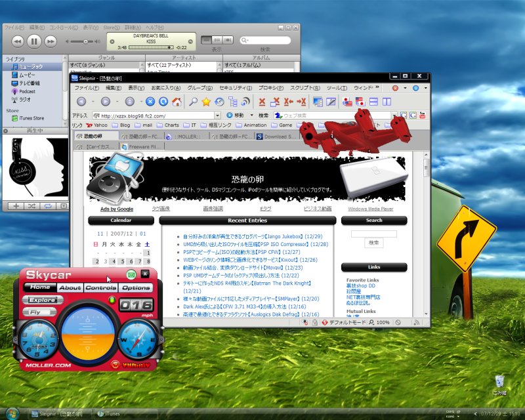The width and height of the screenshot is (525, 420).
Task: Add a new iTunes playlist
Action: [16, 206]
